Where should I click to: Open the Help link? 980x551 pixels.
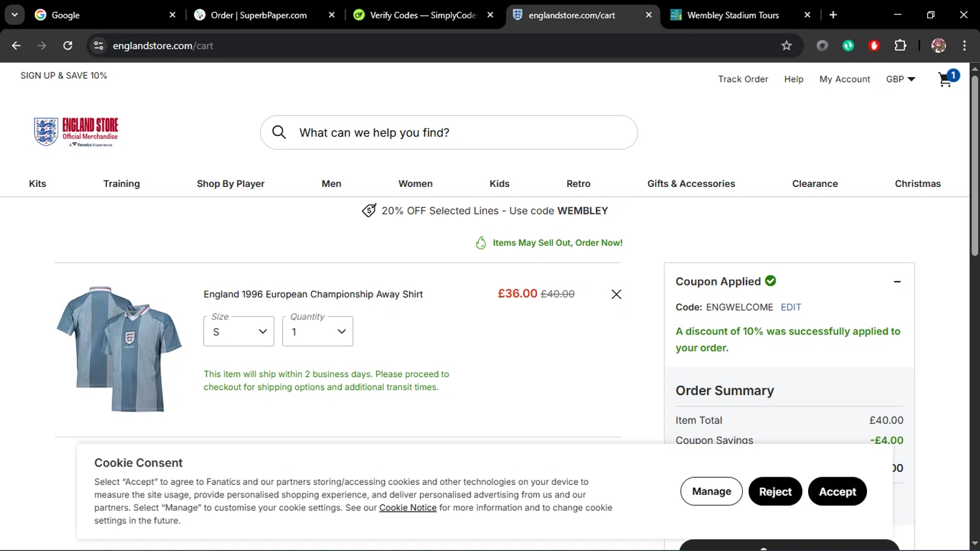(x=794, y=79)
